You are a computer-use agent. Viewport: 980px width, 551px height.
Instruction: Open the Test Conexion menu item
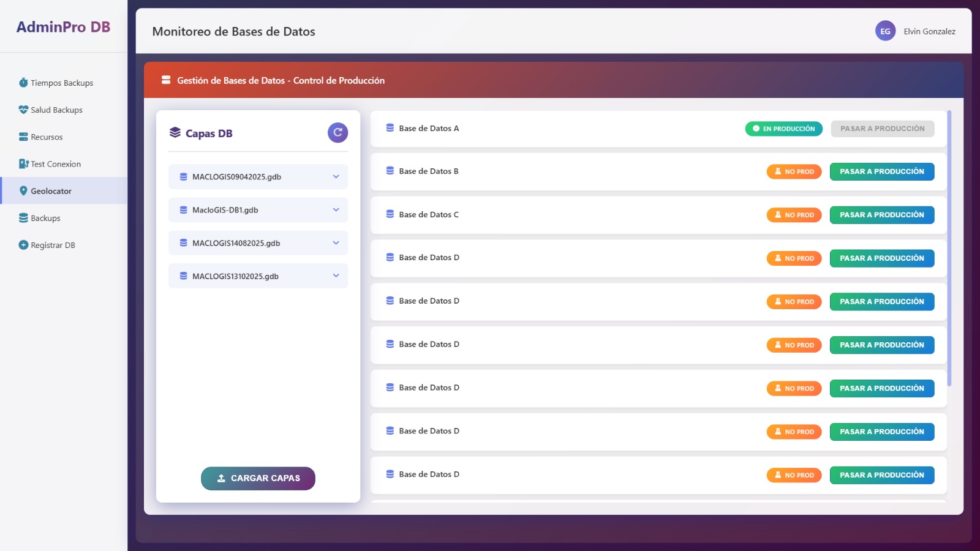click(x=55, y=164)
